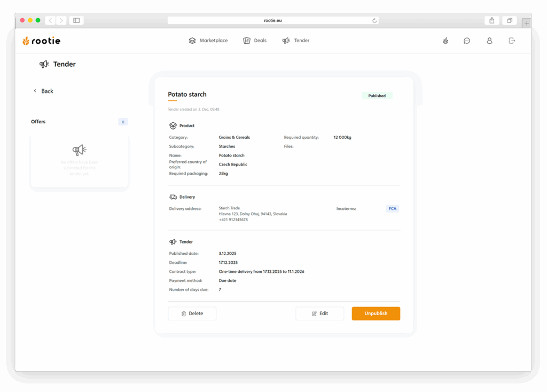Click the Published status badge
This screenshot has width=547, height=392.
tap(377, 96)
